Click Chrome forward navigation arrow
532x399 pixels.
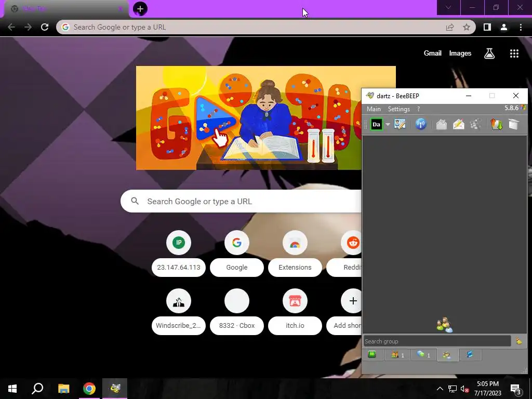point(28,27)
